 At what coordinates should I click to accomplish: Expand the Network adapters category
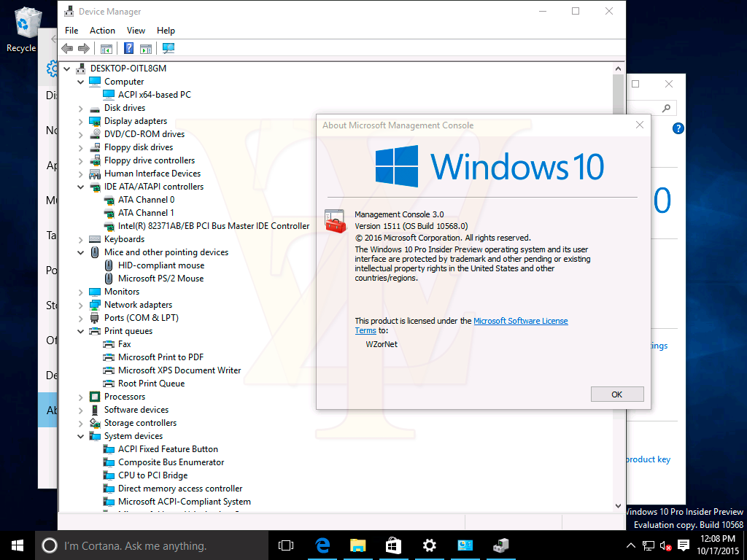point(81,305)
